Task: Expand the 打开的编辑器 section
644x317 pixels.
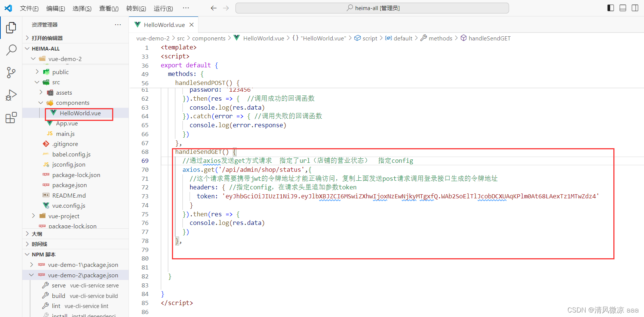Action: pyautogui.click(x=76, y=38)
